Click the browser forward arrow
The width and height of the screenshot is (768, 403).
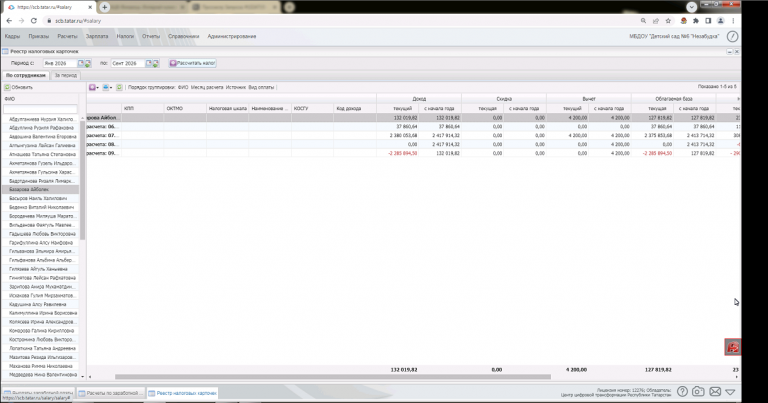(21, 21)
